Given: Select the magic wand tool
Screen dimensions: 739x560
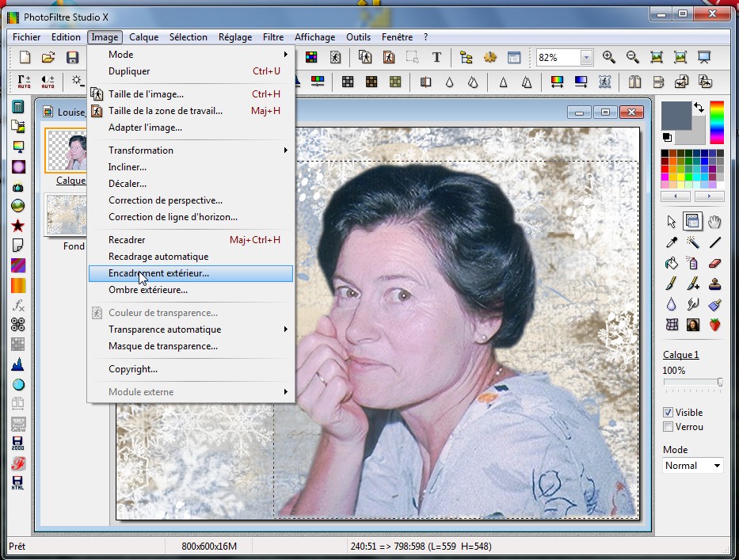Looking at the screenshot, I should tap(693, 242).
